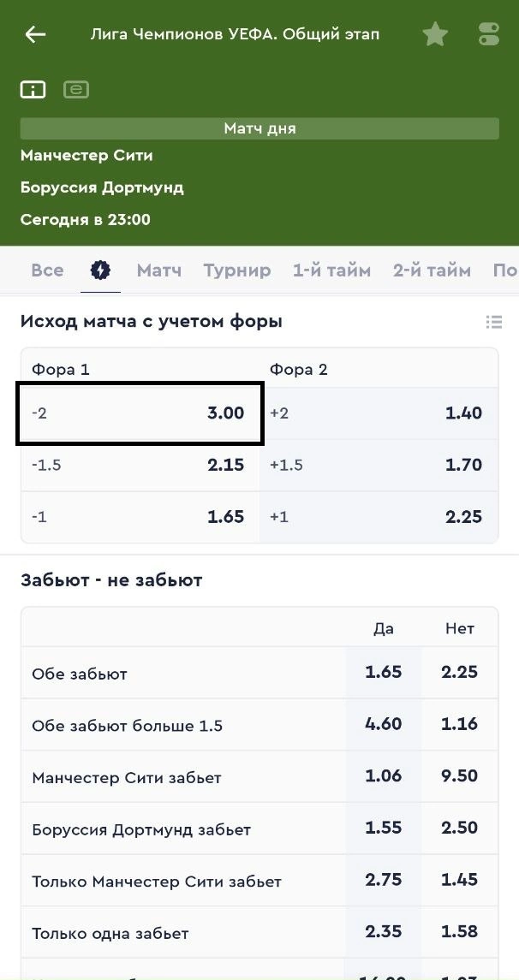Choose Да for Только одна забьет 2.35
The image size is (519, 980).
[383, 933]
